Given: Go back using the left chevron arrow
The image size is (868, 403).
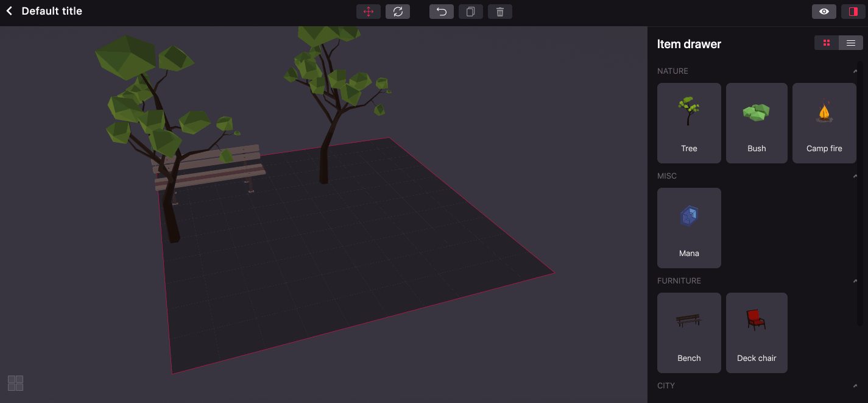Looking at the screenshot, I should pos(9,11).
